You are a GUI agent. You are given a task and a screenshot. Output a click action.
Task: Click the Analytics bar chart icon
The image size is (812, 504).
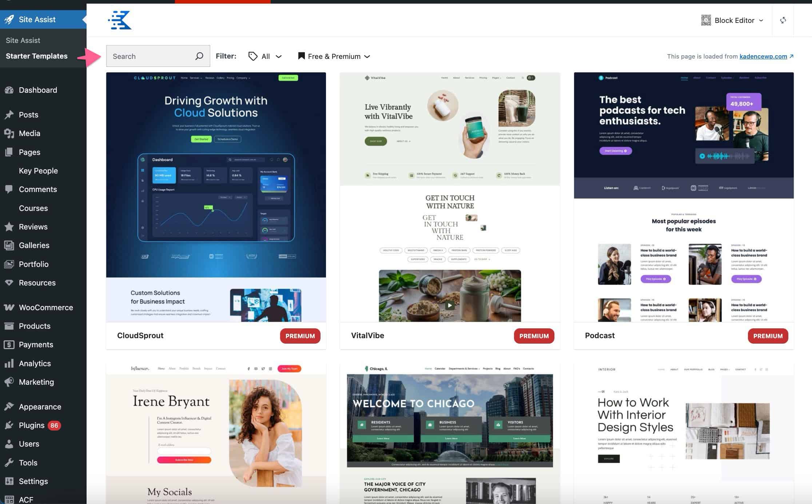[9, 363]
